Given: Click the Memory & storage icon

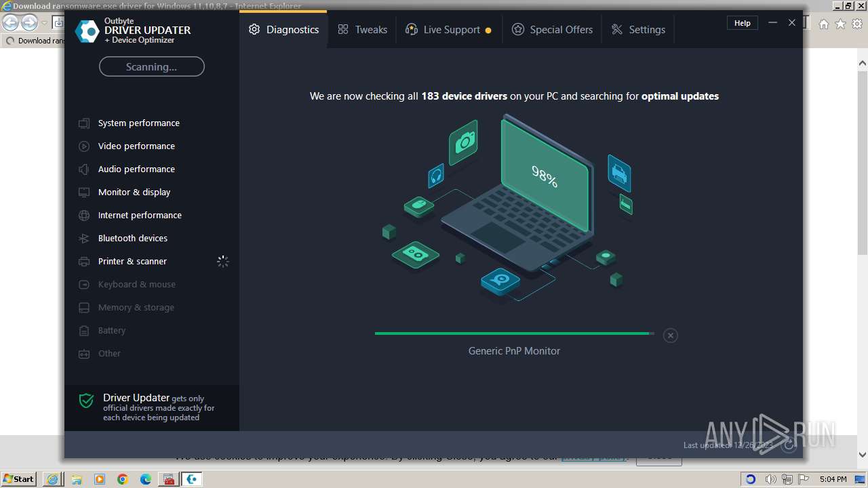Looking at the screenshot, I should click(84, 308).
